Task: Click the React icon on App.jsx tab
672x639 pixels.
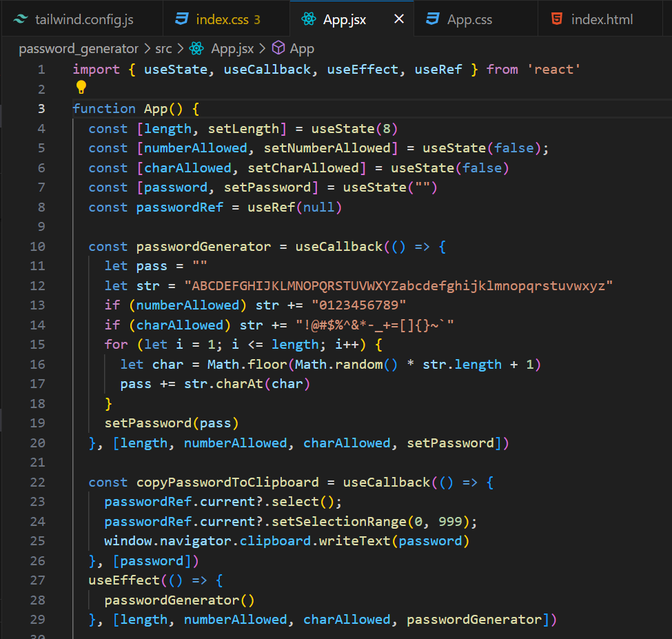Action: 309,19
